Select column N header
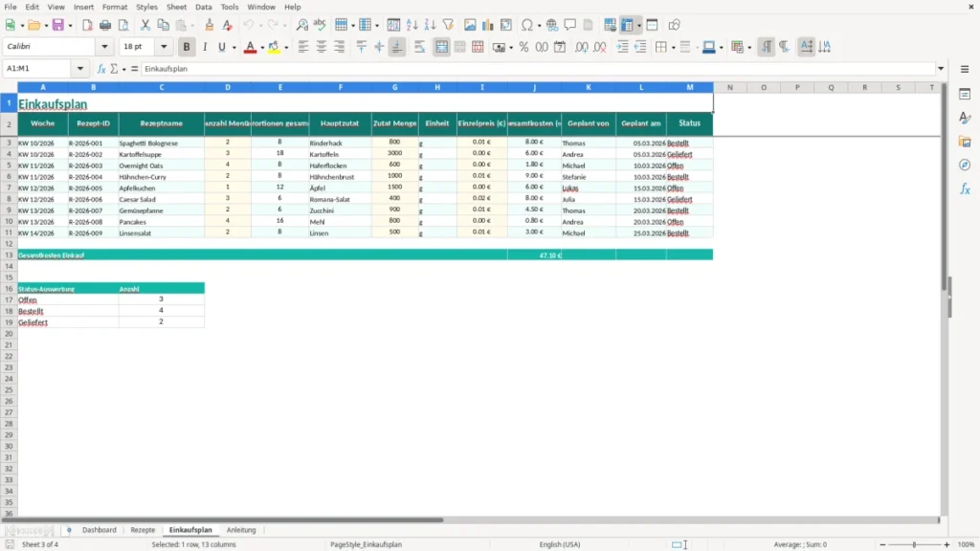The width and height of the screenshot is (980, 551). point(730,87)
